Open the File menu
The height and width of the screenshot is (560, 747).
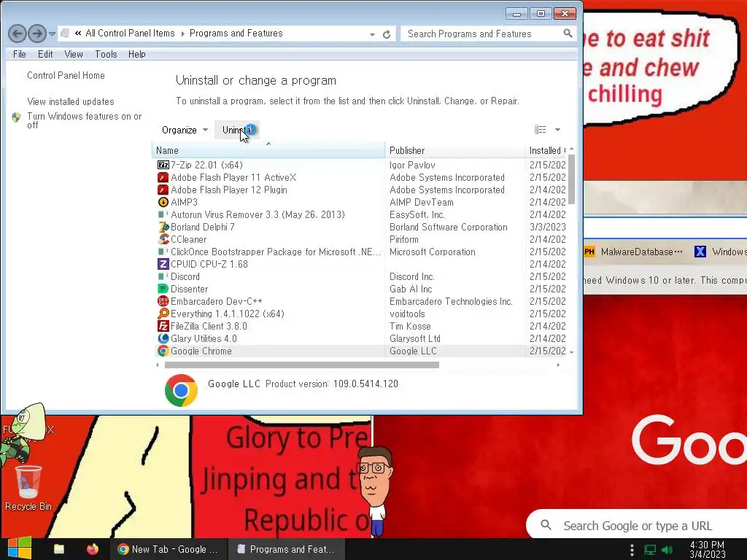tap(20, 54)
